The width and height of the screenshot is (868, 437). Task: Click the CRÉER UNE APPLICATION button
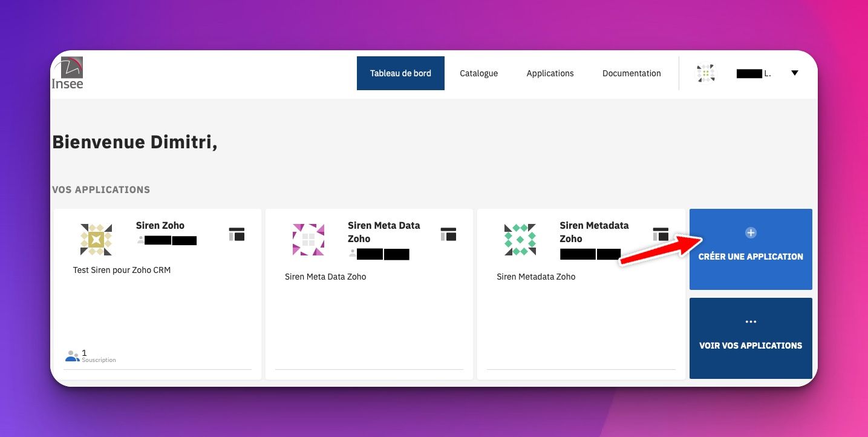(751, 249)
